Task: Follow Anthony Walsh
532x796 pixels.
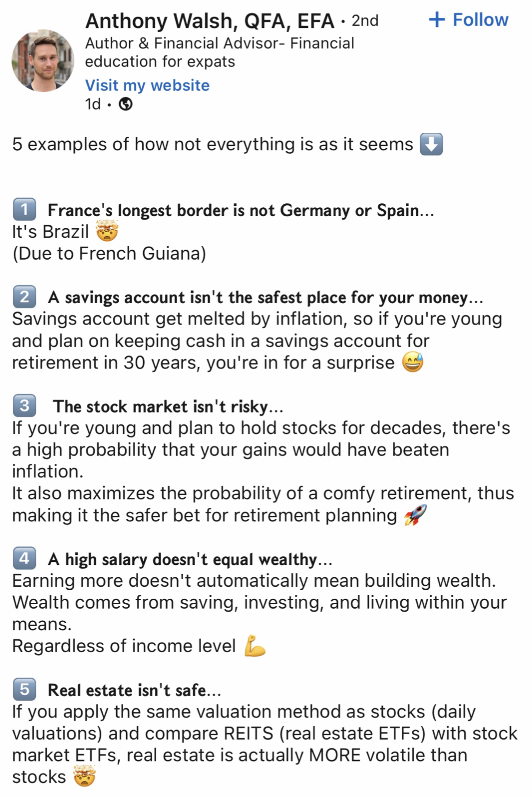Action: [x=468, y=20]
